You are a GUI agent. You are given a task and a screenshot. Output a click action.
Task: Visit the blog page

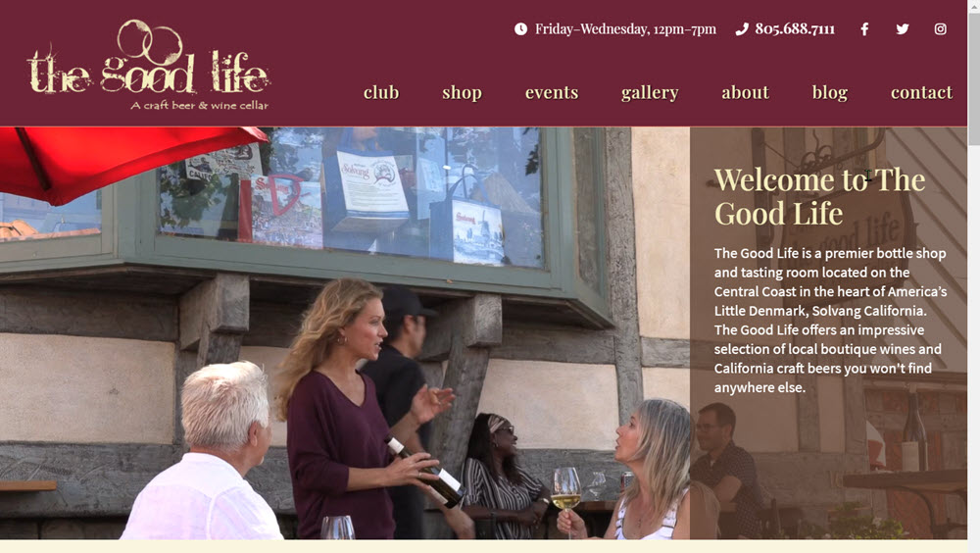click(x=830, y=92)
